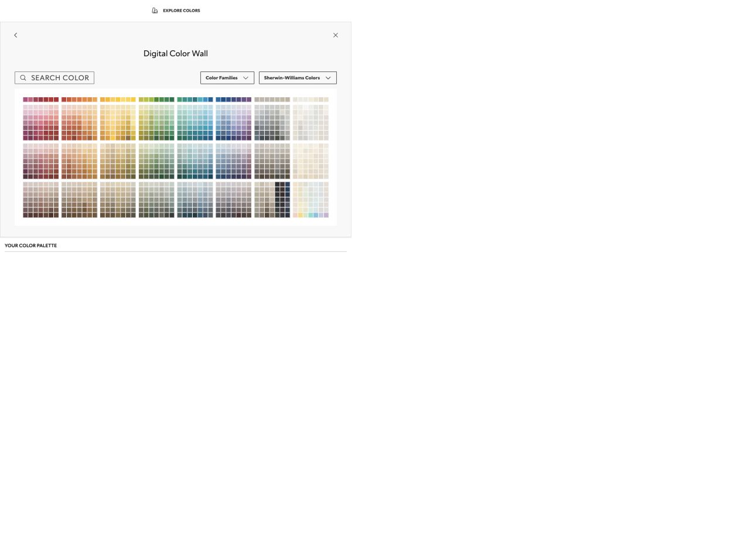Open the bright aqua-teal swatch block

tap(195, 122)
